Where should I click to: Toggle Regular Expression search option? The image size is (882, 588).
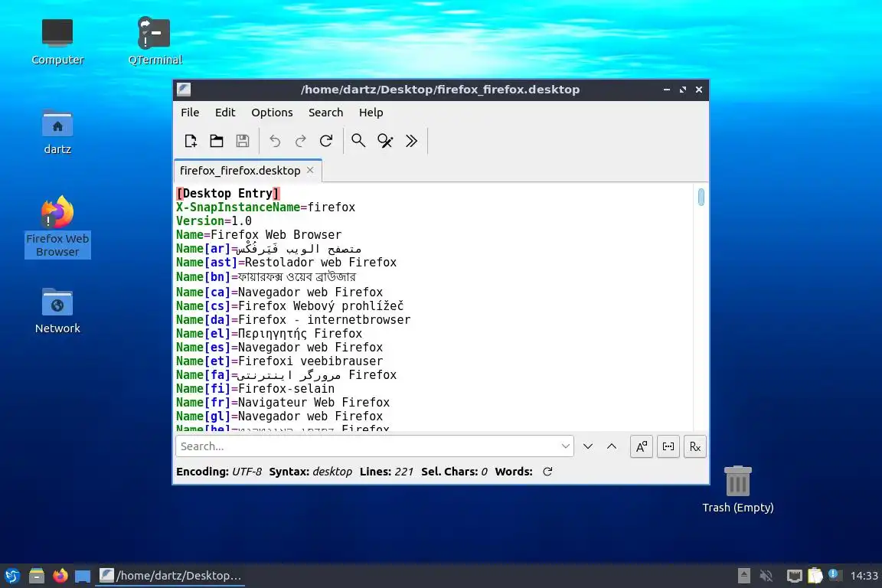pyautogui.click(x=695, y=447)
